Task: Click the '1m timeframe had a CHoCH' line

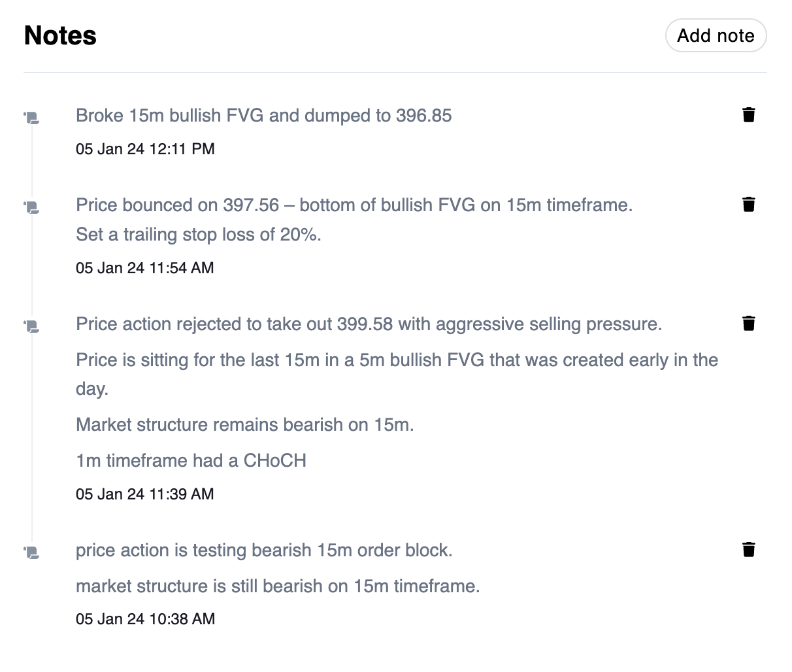Action: pyautogui.click(x=191, y=461)
